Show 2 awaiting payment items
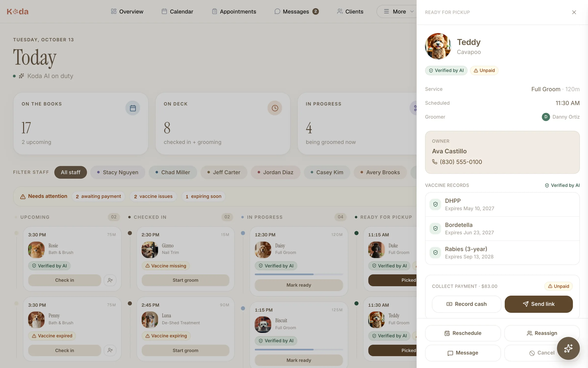 tap(98, 196)
